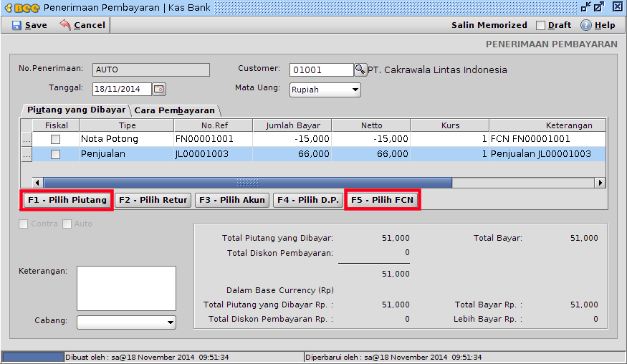
Task: Click the Jumlah Bayar cell showing 66,000
Action: click(x=292, y=154)
